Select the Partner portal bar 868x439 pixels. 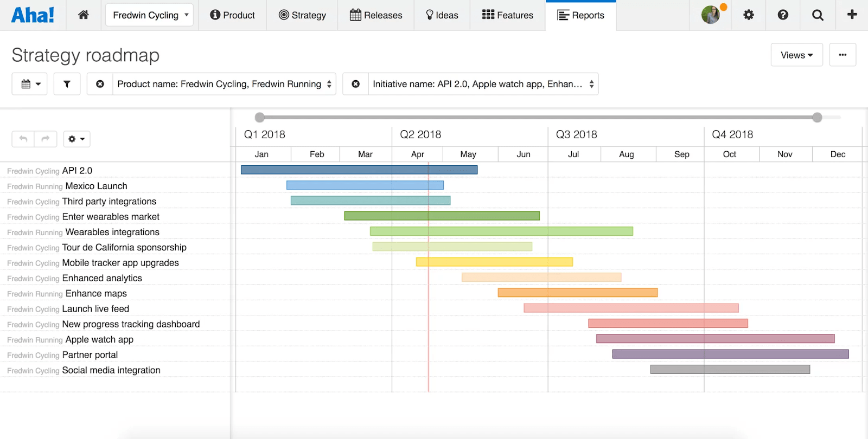click(x=731, y=354)
